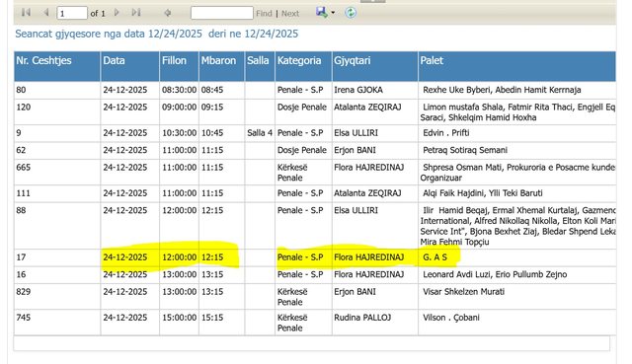This screenshot has height=364, width=632.
Task: Click the Find link
Action: click(264, 13)
